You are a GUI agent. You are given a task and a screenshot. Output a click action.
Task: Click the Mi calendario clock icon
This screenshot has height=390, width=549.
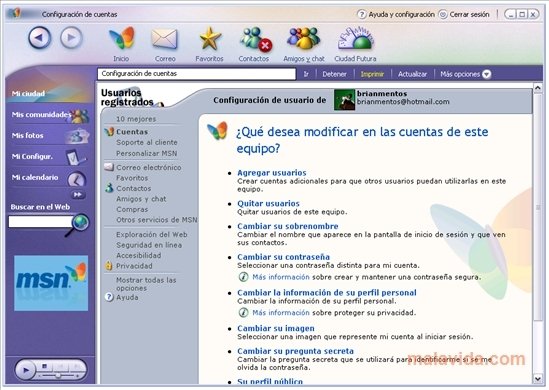[x=76, y=179]
